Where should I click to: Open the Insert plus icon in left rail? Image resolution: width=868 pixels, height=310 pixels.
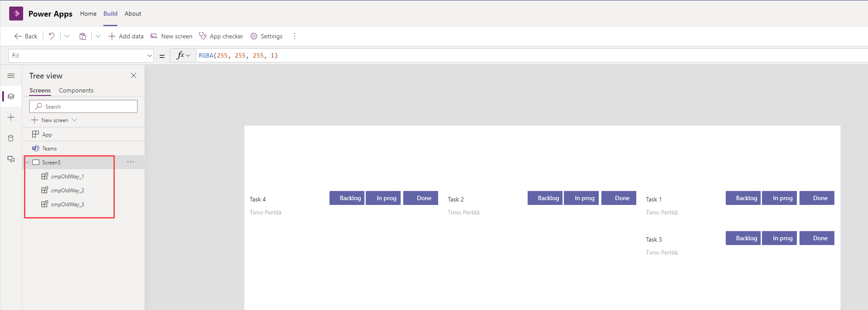pyautogui.click(x=11, y=117)
